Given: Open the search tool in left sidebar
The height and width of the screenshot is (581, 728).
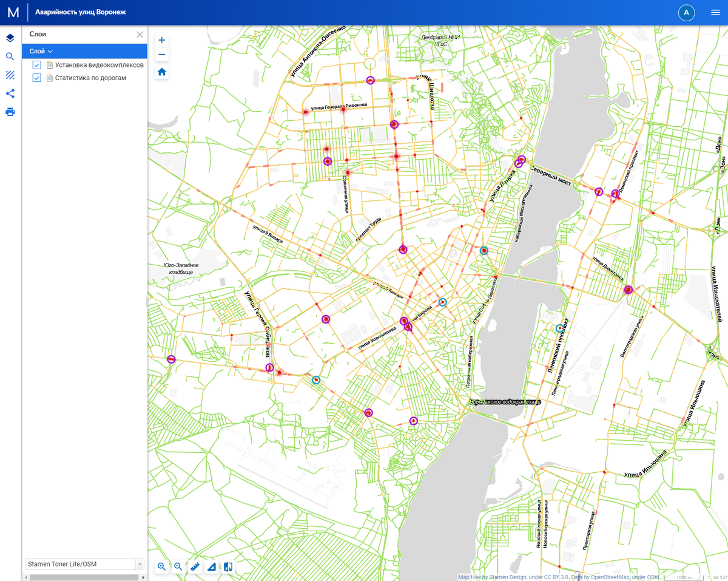Looking at the screenshot, I should (x=10, y=57).
